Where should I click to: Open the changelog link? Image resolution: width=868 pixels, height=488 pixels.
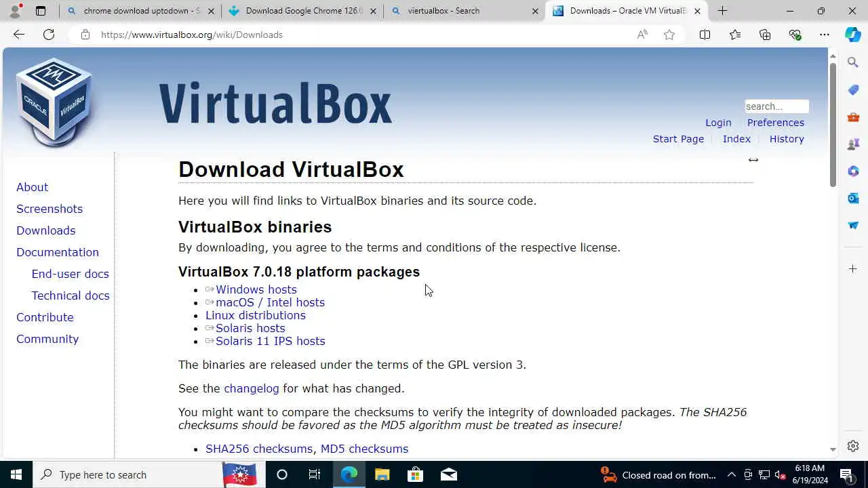coord(252,388)
